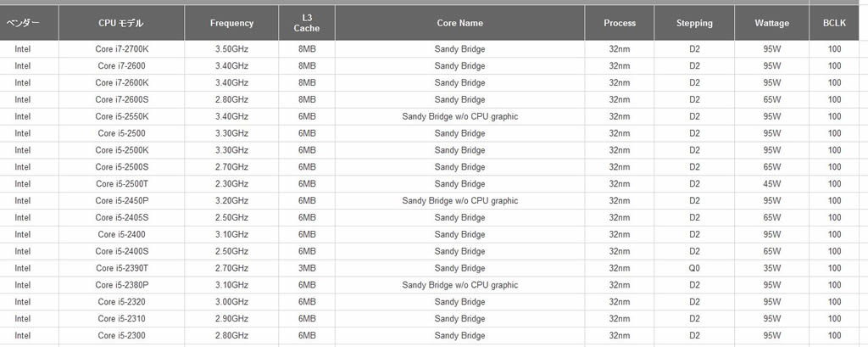The width and height of the screenshot is (868, 347).
Task: Click the 45W wattage cell
Action: tap(771, 184)
